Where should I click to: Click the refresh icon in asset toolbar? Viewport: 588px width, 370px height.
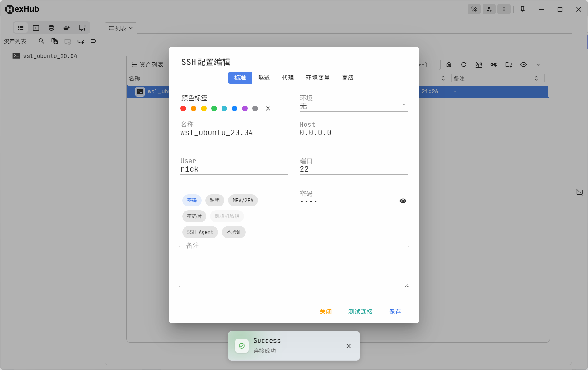click(464, 64)
